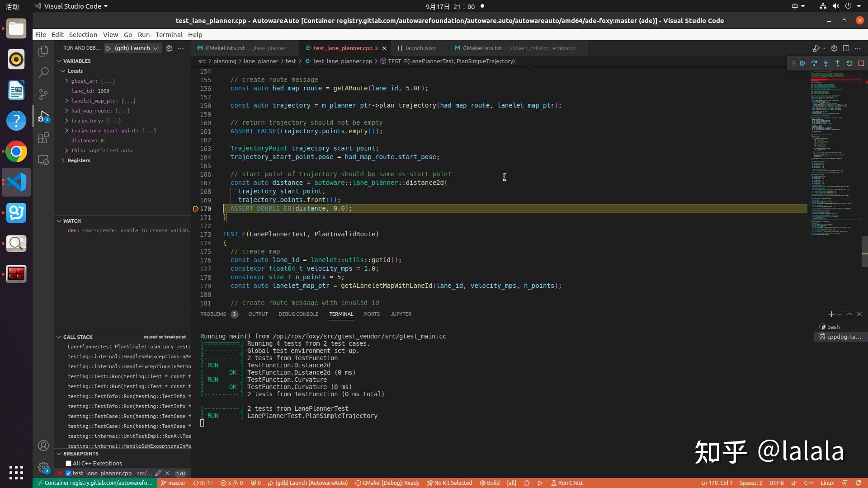This screenshot has width=868, height=488.
Task: Open the Extensions view
Action: (x=43, y=138)
